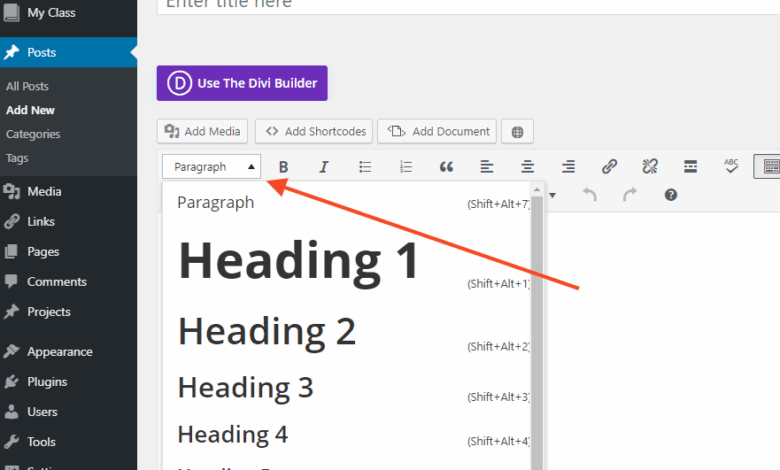Open the Paragraph format dropdown
The image size is (780, 470).
click(x=213, y=167)
